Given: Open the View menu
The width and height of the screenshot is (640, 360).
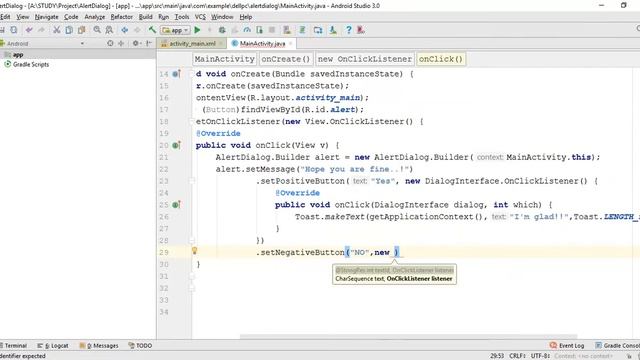Looking at the screenshot, I should (22, 17).
